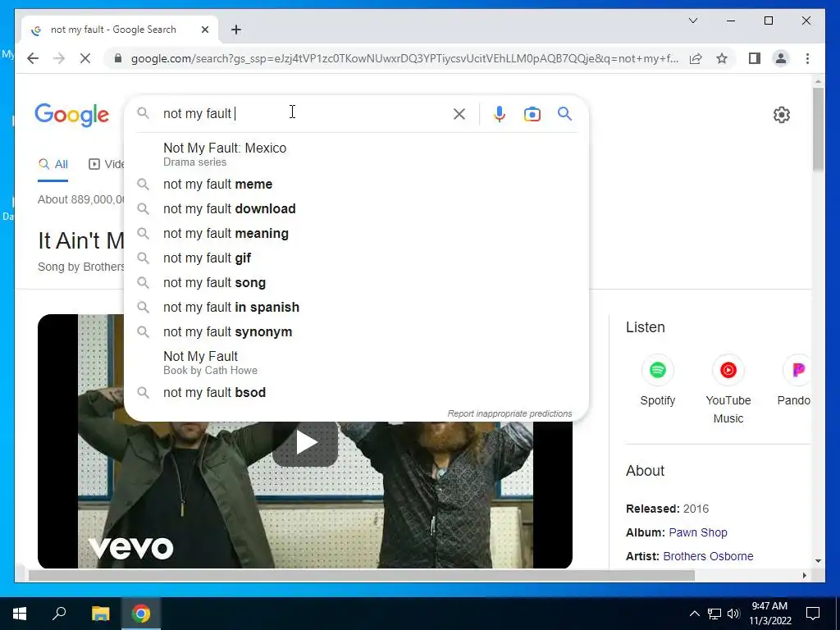Open the Pawn Shop album link

(698, 532)
